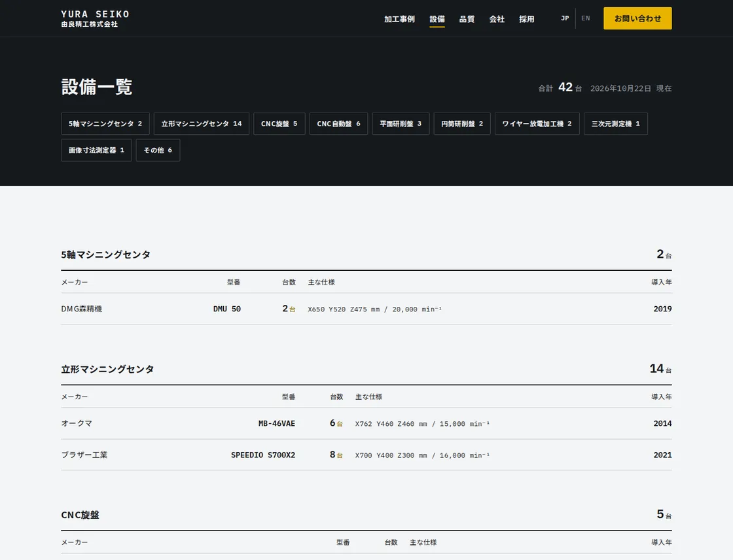Click the 合計 42 台 total count
733x560 pixels.
(560, 88)
